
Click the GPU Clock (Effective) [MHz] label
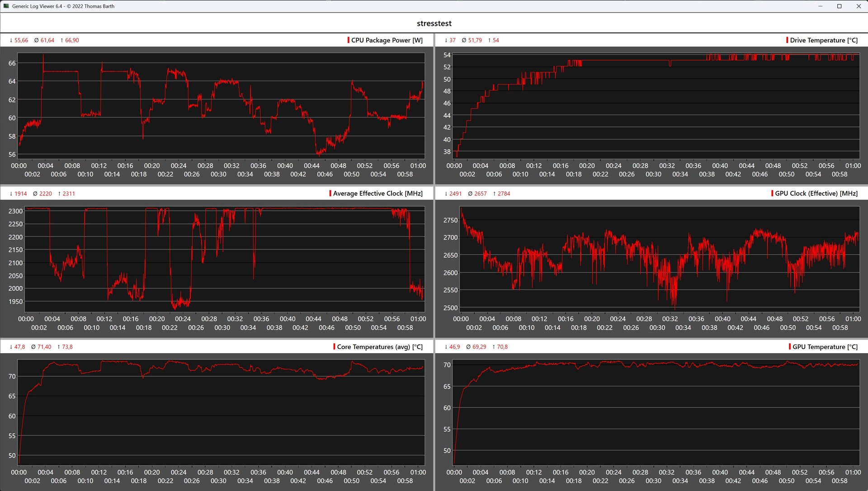pyautogui.click(x=816, y=194)
